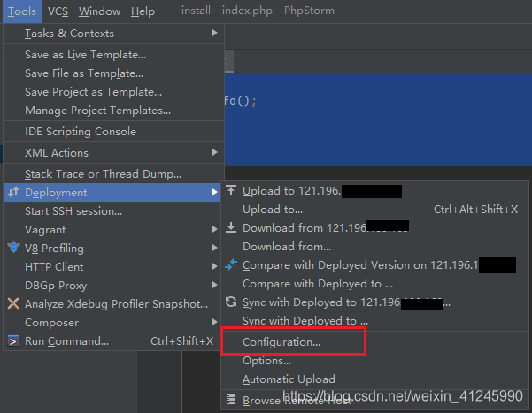Open Deployment Options...
532x413 pixels.
pyautogui.click(x=374, y=361)
